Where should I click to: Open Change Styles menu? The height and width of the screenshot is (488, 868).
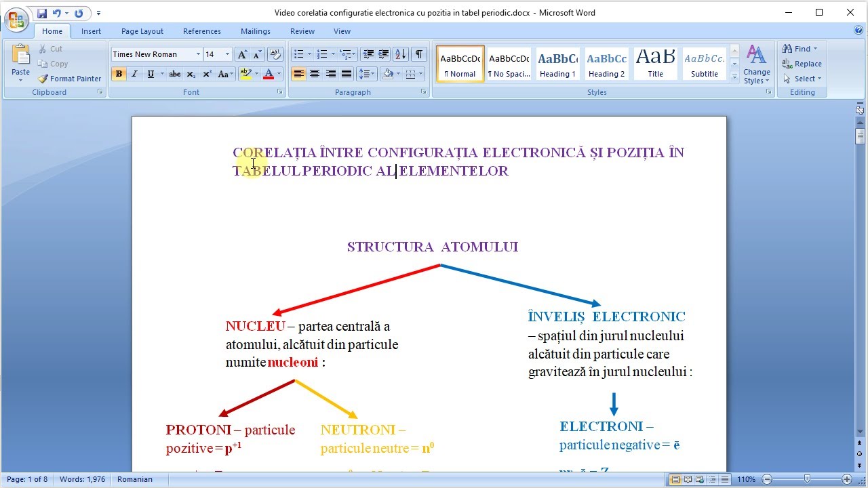[757, 65]
